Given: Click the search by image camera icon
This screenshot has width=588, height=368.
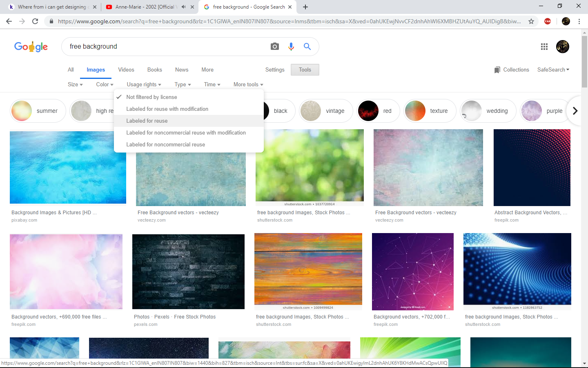Looking at the screenshot, I should (x=275, y=47).
